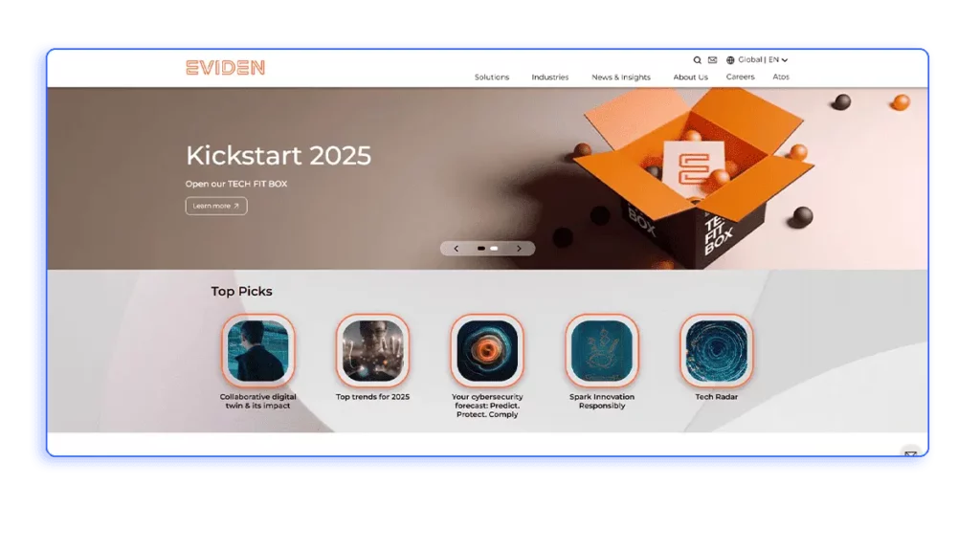Open the contact envelope icon in header
This screenshot has width=980, height=551.
click(712, 60)
